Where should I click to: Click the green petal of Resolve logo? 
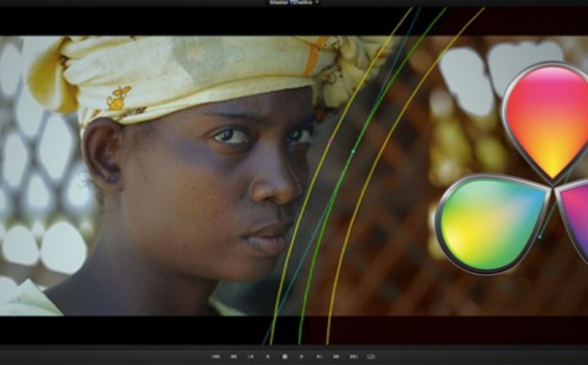[x=491, y=224]
